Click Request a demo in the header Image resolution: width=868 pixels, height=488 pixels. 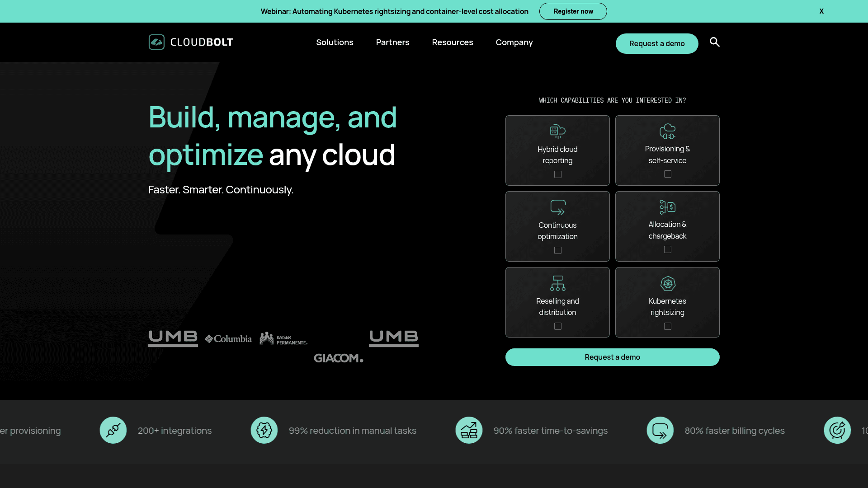pyautogui.click(x=657, y=43)
